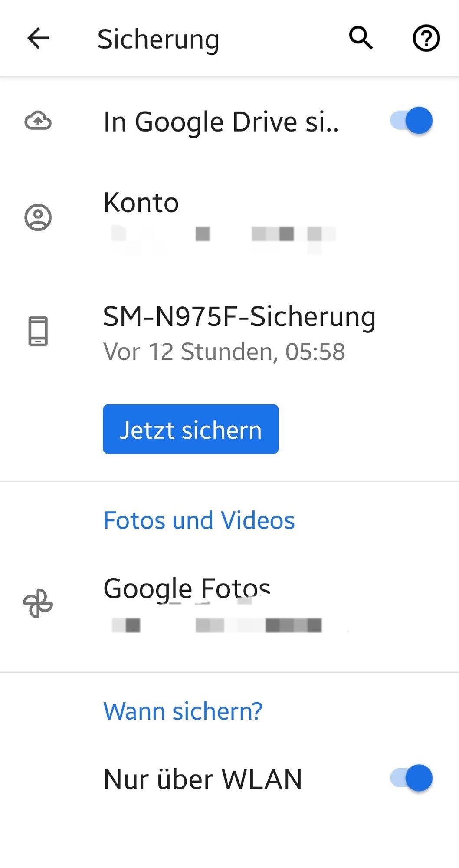
Task: Click the phone device icon
Action: (38, 331)
